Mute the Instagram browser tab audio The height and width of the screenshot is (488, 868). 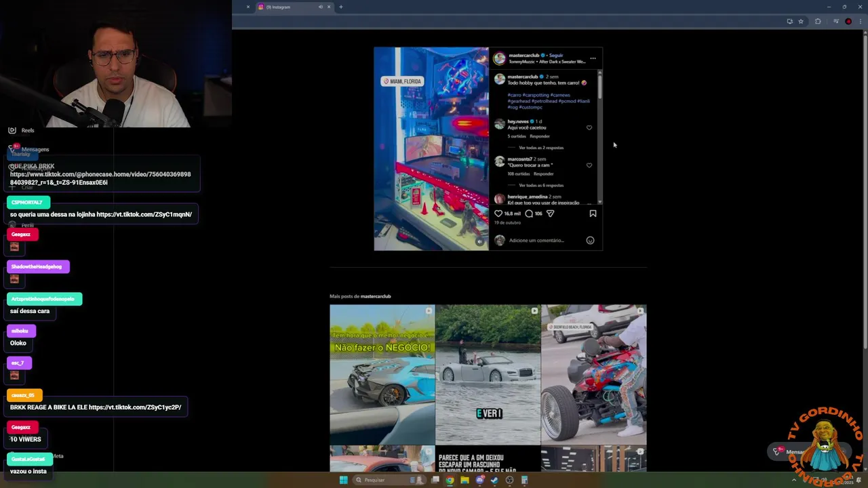pos(320,7)
